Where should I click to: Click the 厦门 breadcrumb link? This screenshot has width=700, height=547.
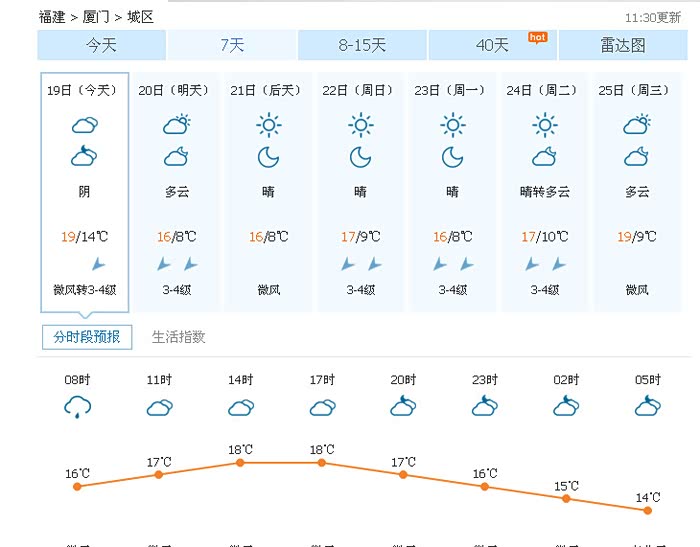point(97,17)
